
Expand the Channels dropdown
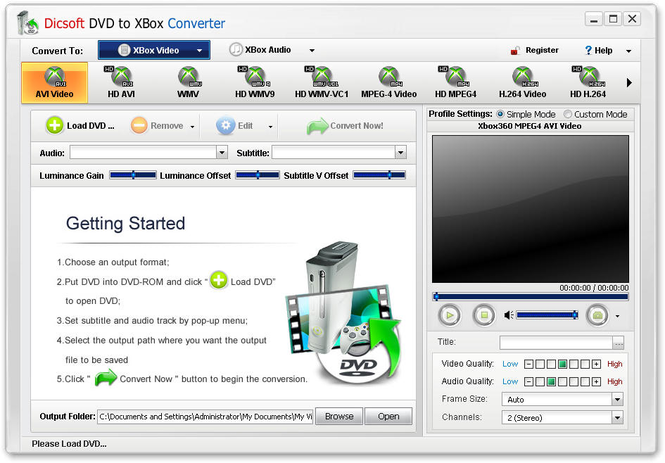point(618,418)
